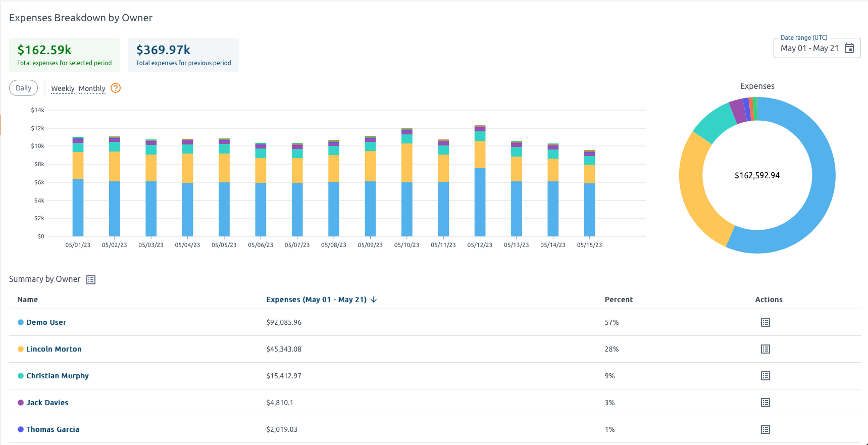Viewport: 868px width, 445px height.
Task: Switch chart to Monthly view
Action: [92, 88]
